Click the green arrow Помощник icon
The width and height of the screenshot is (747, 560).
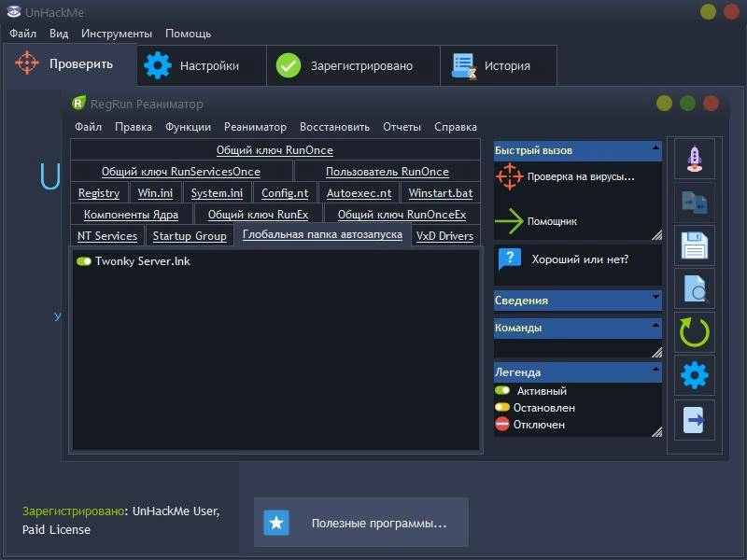tap(509, 221)
